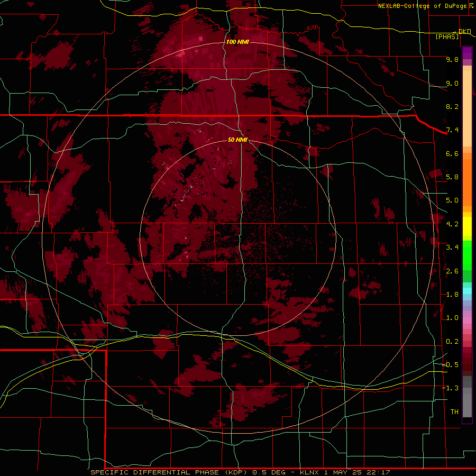Click the 100 NMI range ring label
Viewport: 476px width, 476px height.
tap(237, 42)
